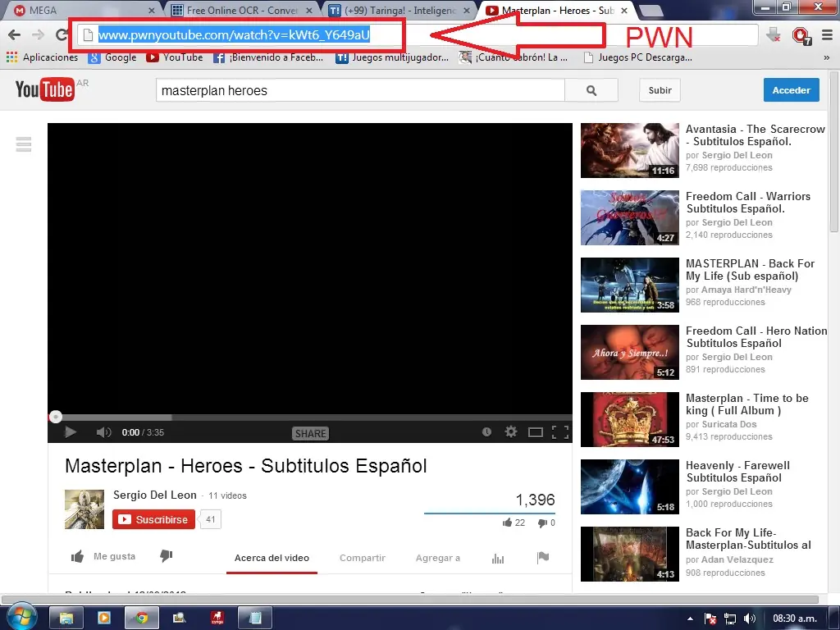
Task: Click the video progress scrubber handle
Action: point(55,417)
